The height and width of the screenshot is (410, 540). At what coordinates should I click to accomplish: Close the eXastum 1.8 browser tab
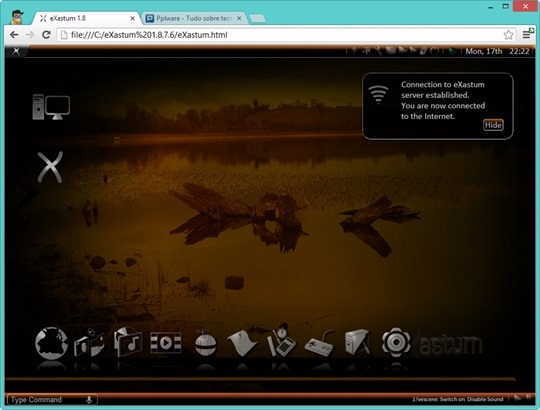[x=132, y=18]
